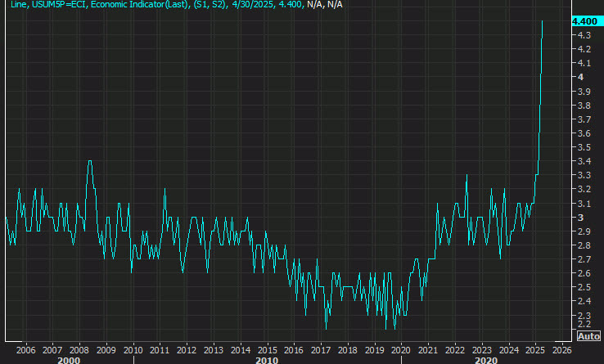The width and height of the screenshot is (604, 364).
Task: Click the 3.4 level on value axis
Action: [x=584, y=161]
